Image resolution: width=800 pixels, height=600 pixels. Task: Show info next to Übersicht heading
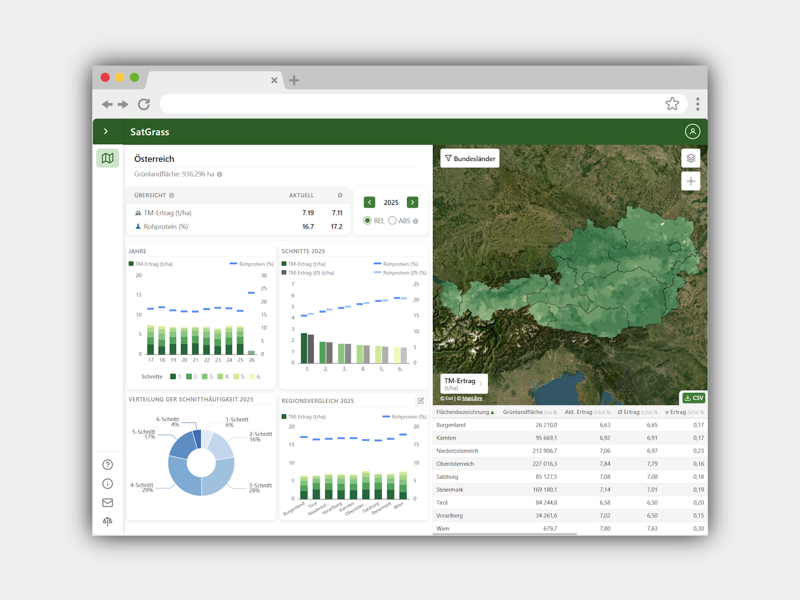[171, 195]
